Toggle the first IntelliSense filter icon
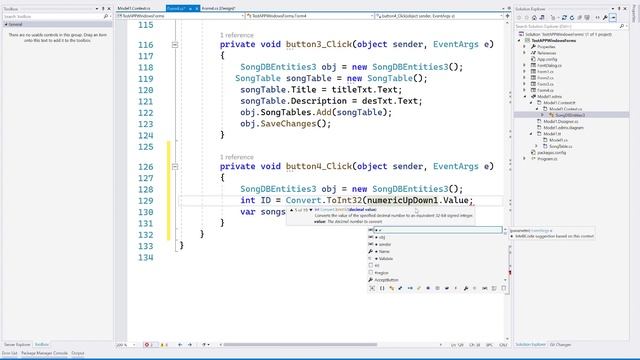The width and height of the screenshot is (640, 360). (372, 288)
